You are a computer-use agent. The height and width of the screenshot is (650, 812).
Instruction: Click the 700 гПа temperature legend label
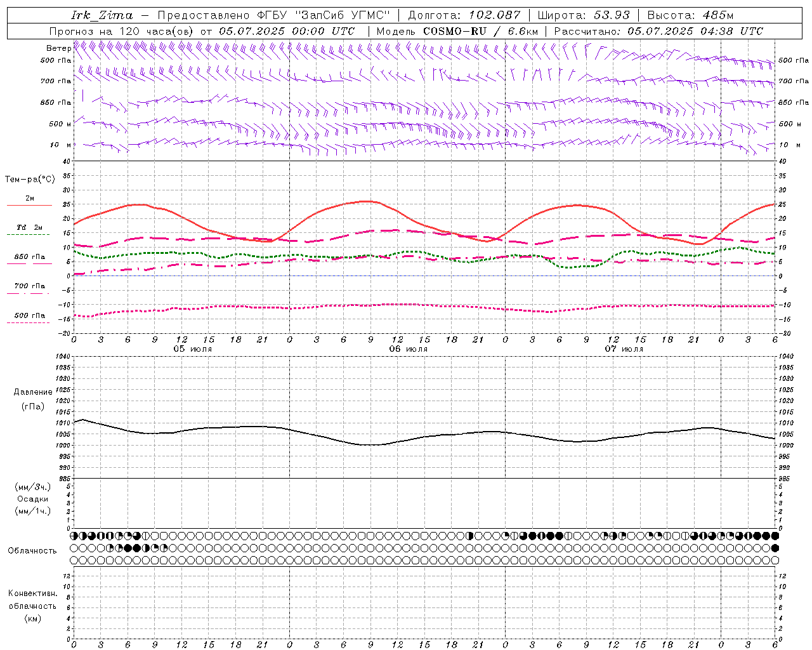pyautogui.click(x=30, y=286)
